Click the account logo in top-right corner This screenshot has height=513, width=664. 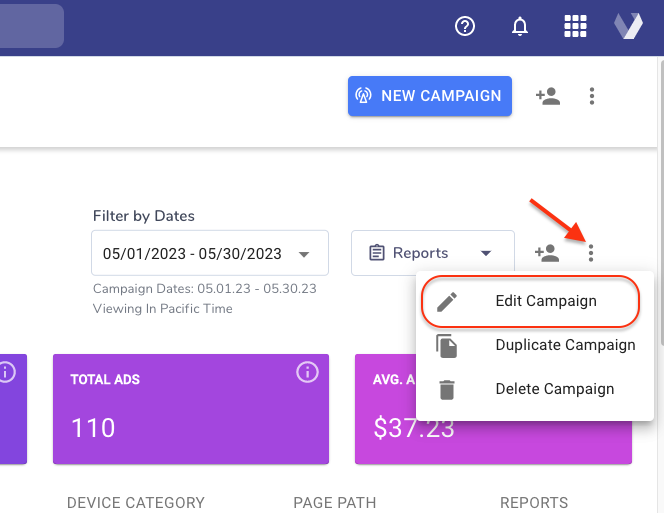628,27
